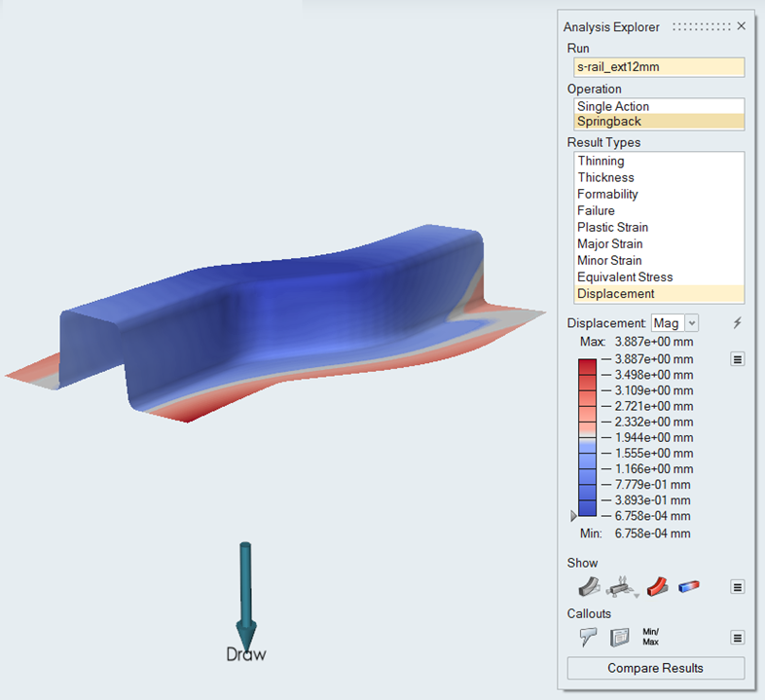Click the Compare Results button
Viewport: 765px width, 700px height.
point(655,668)
